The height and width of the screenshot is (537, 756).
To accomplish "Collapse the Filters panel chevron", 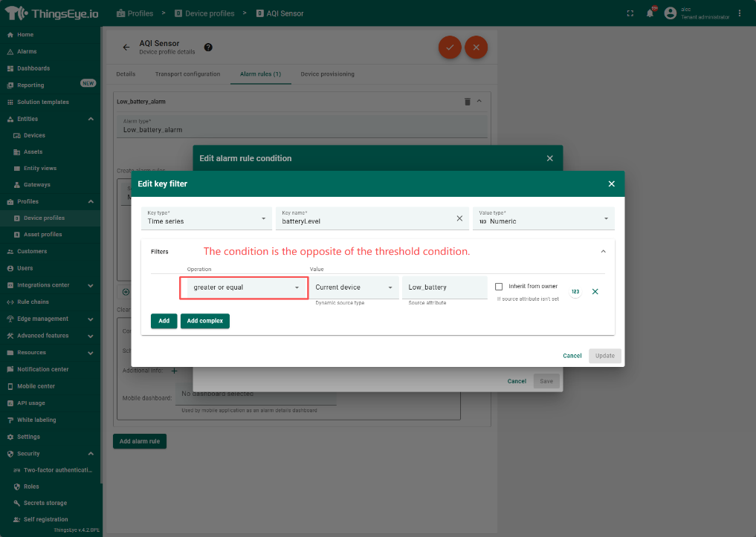I will point(602,252).
